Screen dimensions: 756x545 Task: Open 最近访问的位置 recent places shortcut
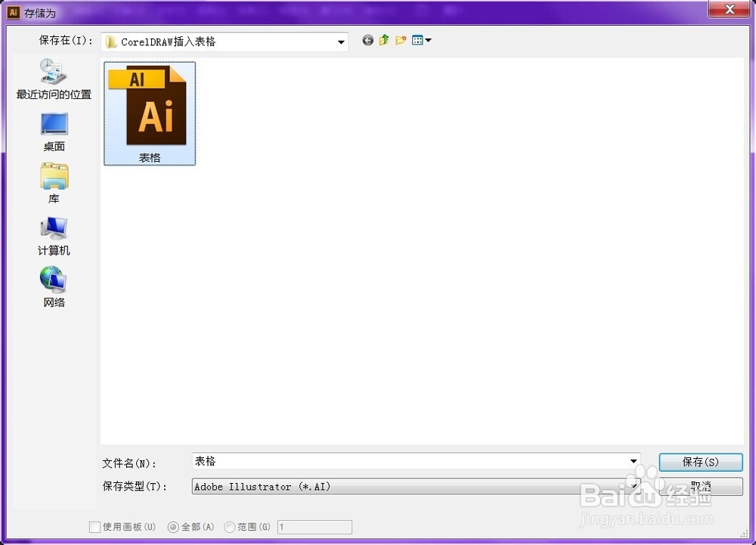click(54, 79)
